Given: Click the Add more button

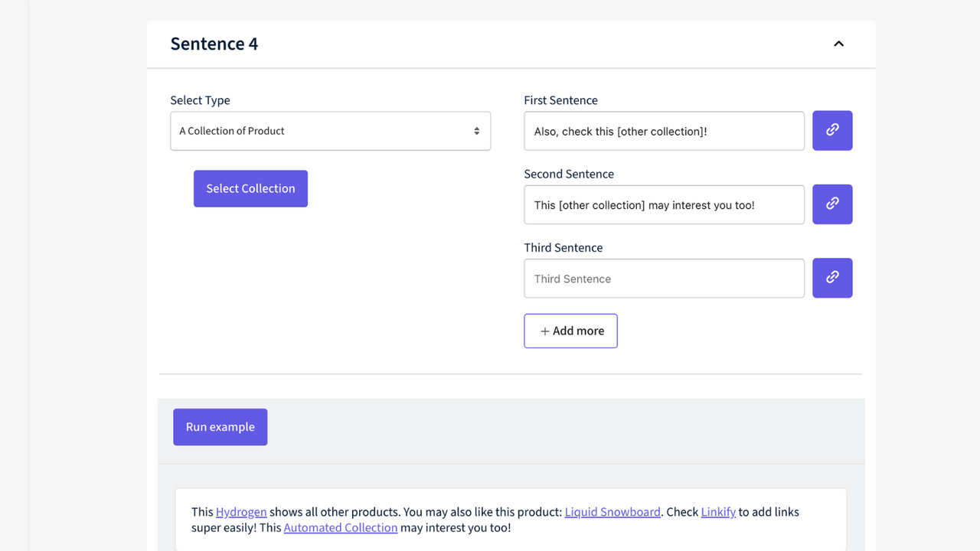Looking at the screenshot, I should pyautogui.click(x=570, y=331).
